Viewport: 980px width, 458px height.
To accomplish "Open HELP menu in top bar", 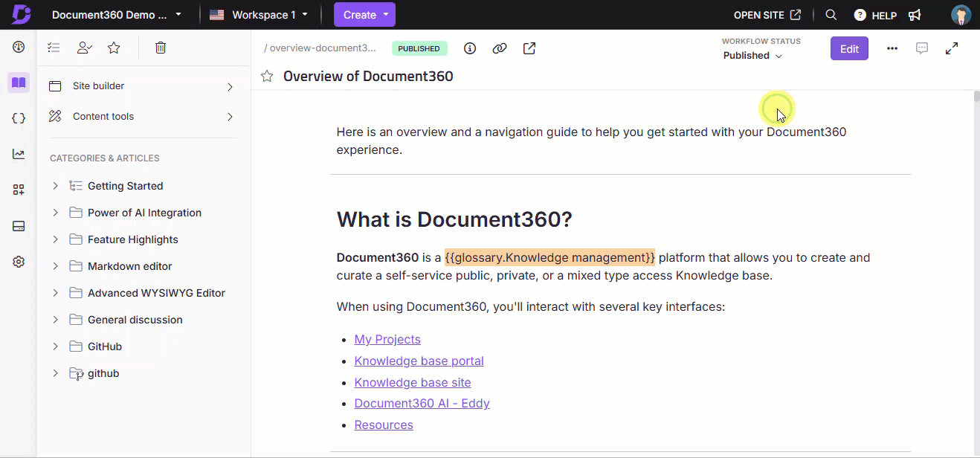I will tap(875, 15).
